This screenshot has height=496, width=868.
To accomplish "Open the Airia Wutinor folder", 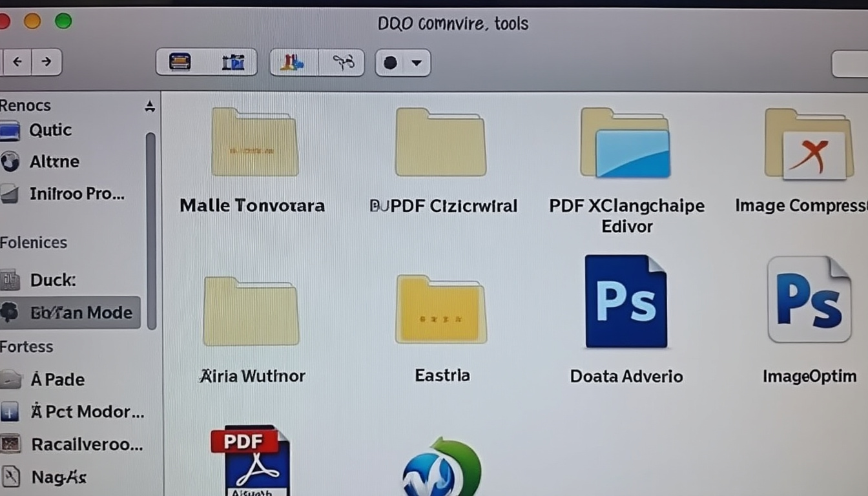I will point(251,311).
